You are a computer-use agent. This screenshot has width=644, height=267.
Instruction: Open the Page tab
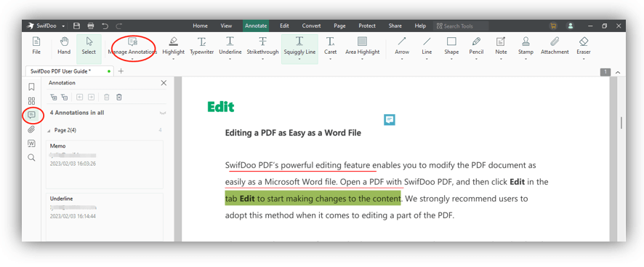coord(339,26)
